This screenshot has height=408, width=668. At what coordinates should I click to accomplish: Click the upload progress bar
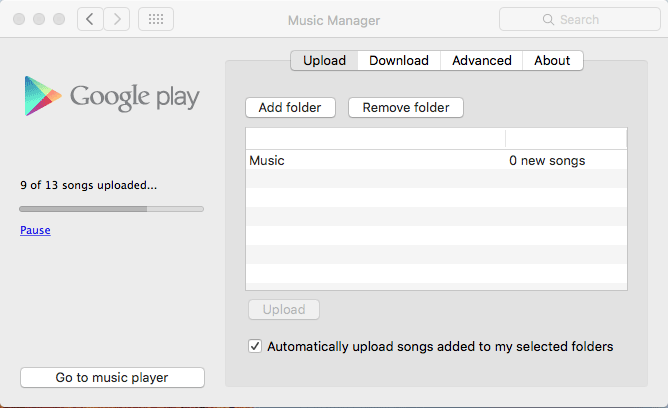pyautogui.click(x=112, y=209)
